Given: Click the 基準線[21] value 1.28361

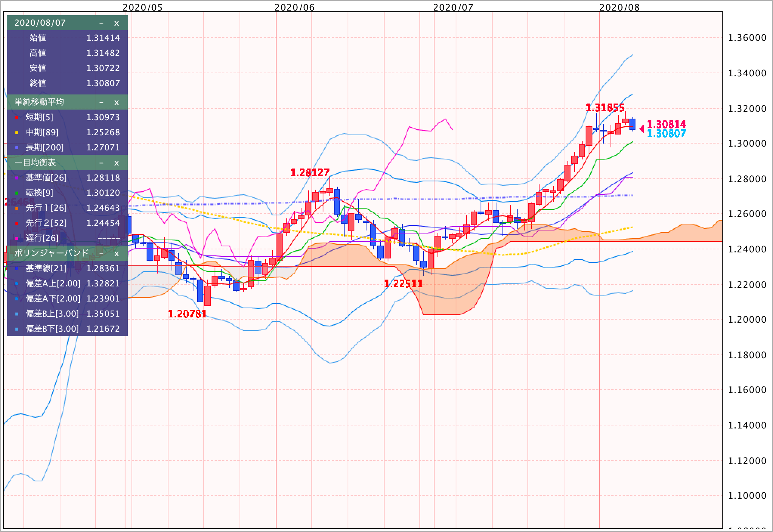Looking at the screenshot, I should (103, 269).
